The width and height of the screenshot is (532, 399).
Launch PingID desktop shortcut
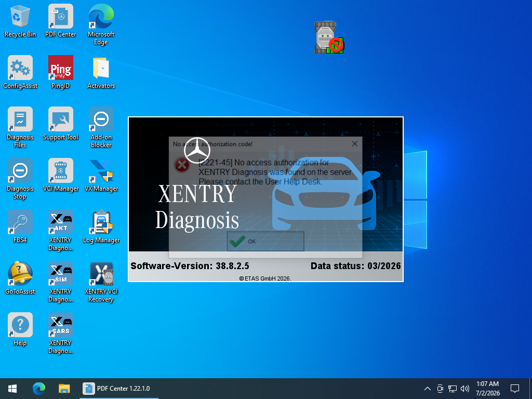tap(60, 72)
